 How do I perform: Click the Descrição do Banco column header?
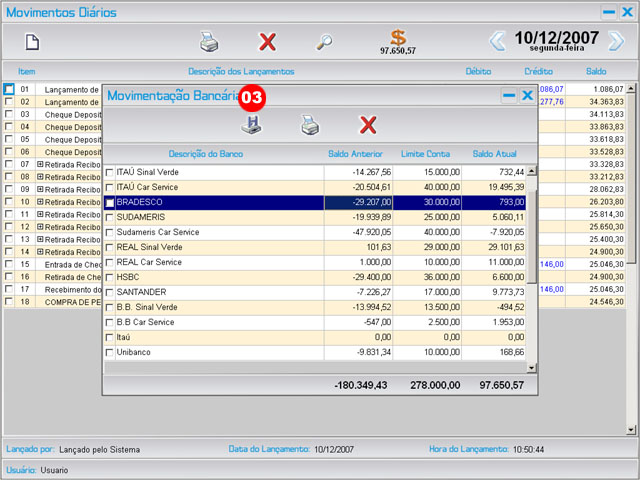pyautogui.click(x=206, y=153)
